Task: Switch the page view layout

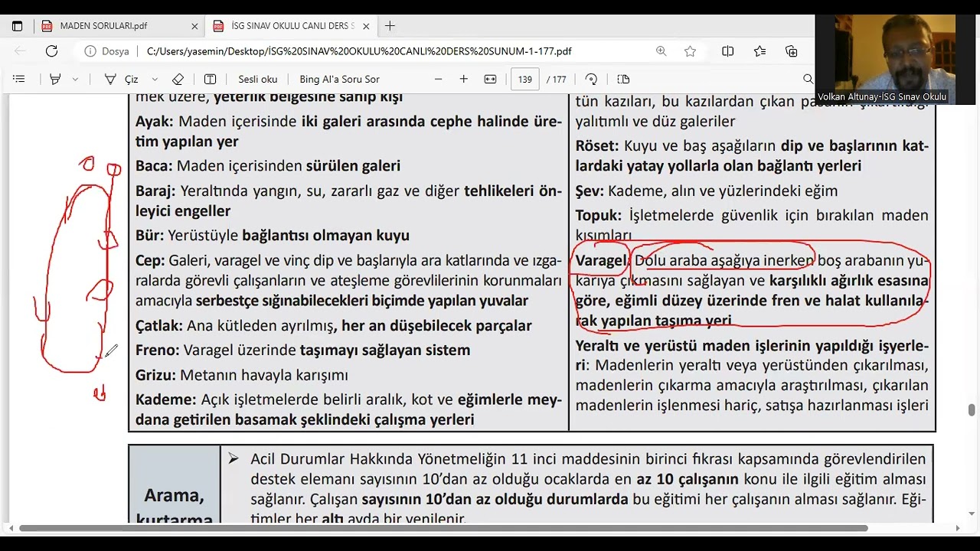Action: [623, 79]
